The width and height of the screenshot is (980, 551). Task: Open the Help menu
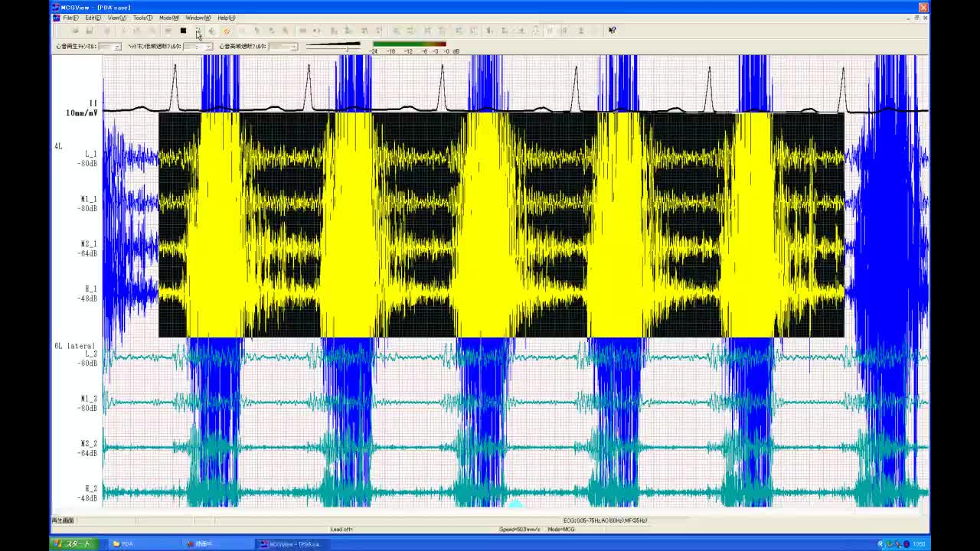tap(226, 18)
